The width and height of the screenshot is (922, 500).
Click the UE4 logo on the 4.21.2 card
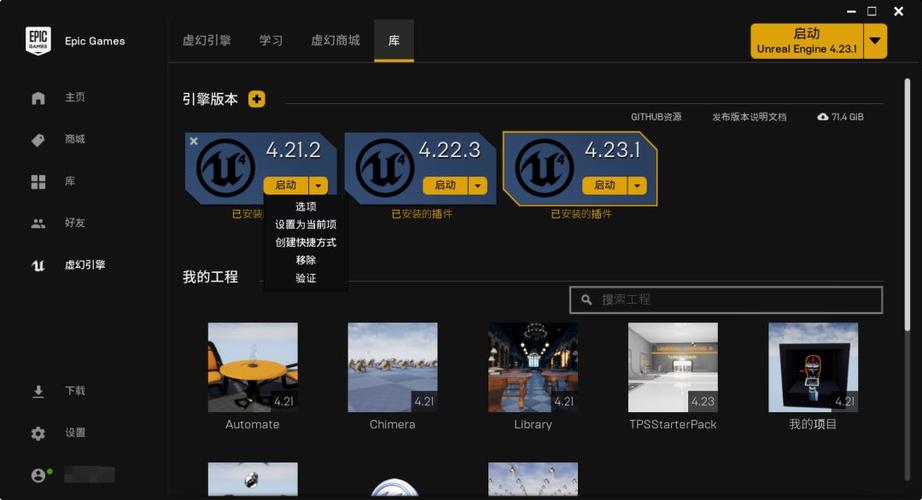(225, 168)
